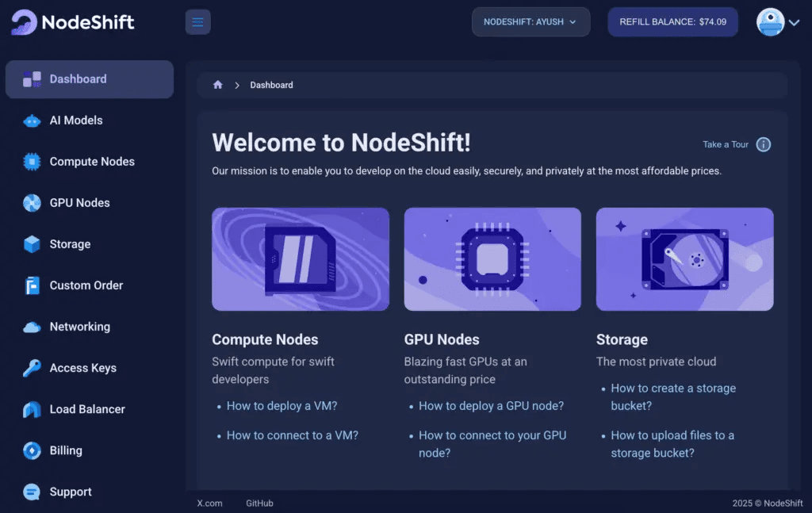This screenshot has width=812, height=513.
Task: Click the Load Balancer icon
Action: click(x=32, y=409)
